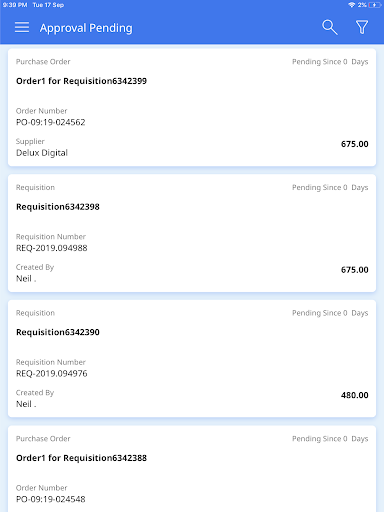This screenshot has width=384, height=512.
Task: Open the Requisition6342390 title
Action: click(58, 332)
